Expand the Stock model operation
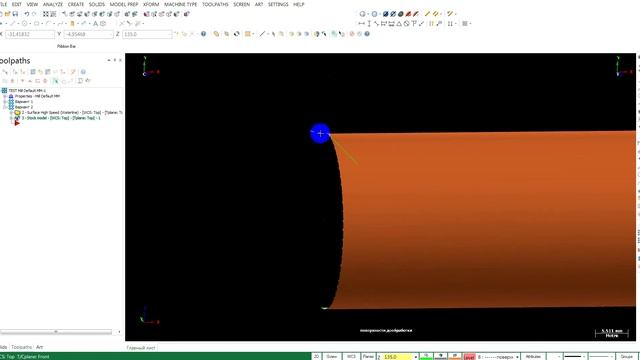 (11, 118)
